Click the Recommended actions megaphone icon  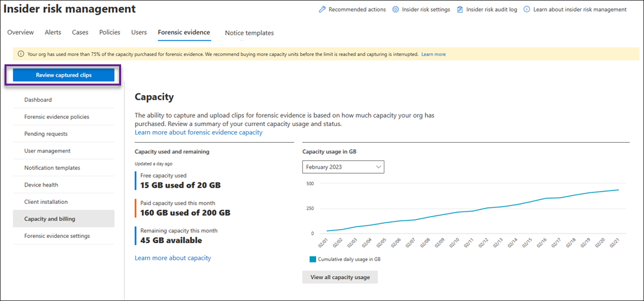click(x=323, y=10)
